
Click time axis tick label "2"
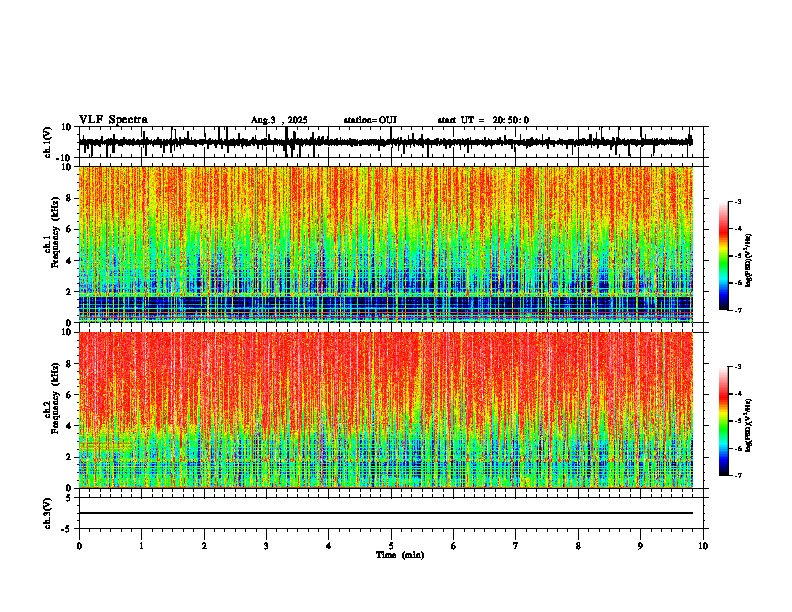tap(204, 546)
